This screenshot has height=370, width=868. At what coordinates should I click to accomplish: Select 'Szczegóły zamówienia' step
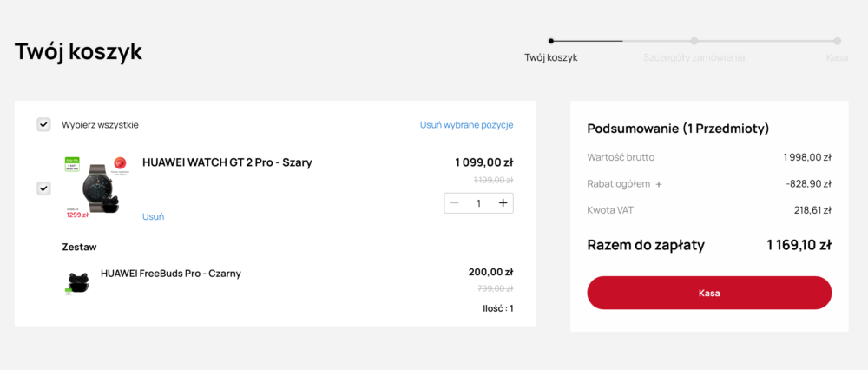[694, 57]
